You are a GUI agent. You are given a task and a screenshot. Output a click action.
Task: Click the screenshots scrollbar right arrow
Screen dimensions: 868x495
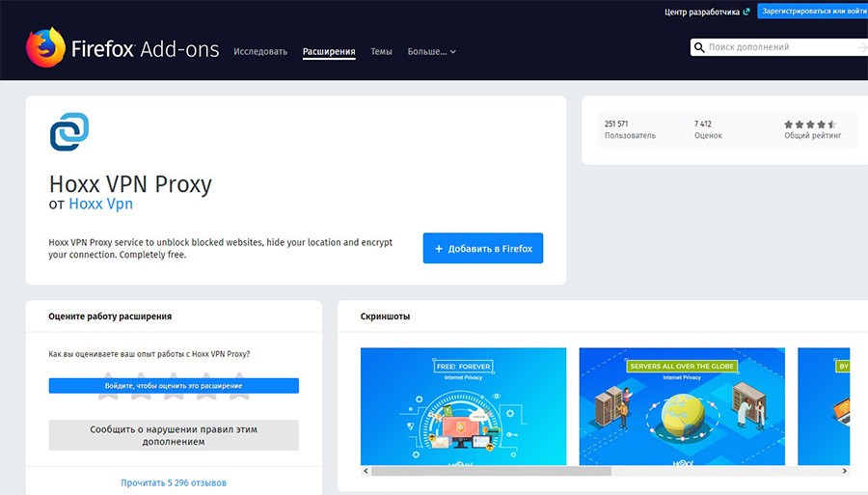tap(846, 471)
